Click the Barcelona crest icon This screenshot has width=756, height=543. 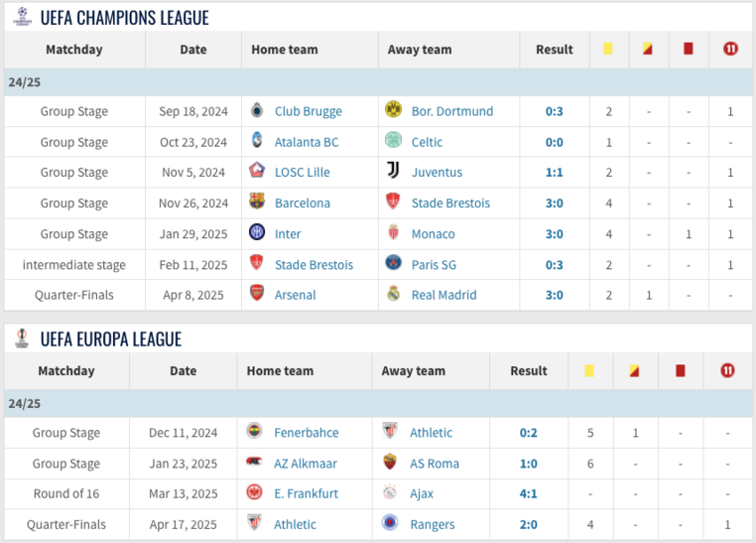(257, 203)
